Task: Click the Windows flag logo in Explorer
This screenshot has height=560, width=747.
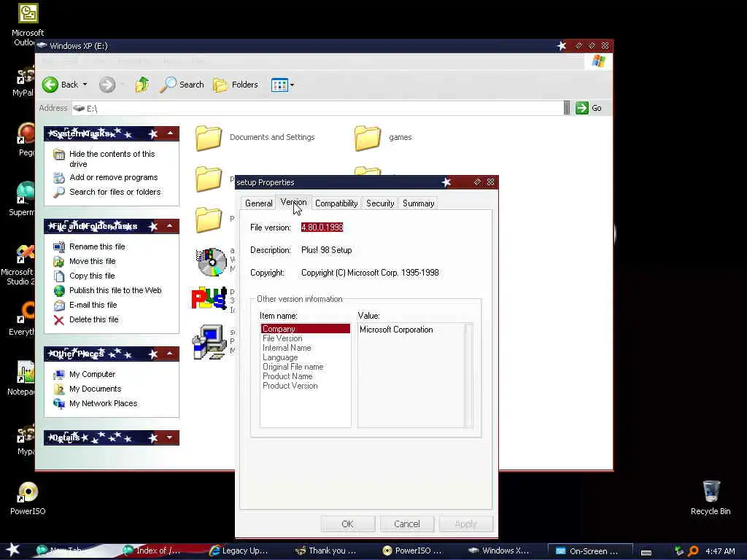Action: [598, 61]
